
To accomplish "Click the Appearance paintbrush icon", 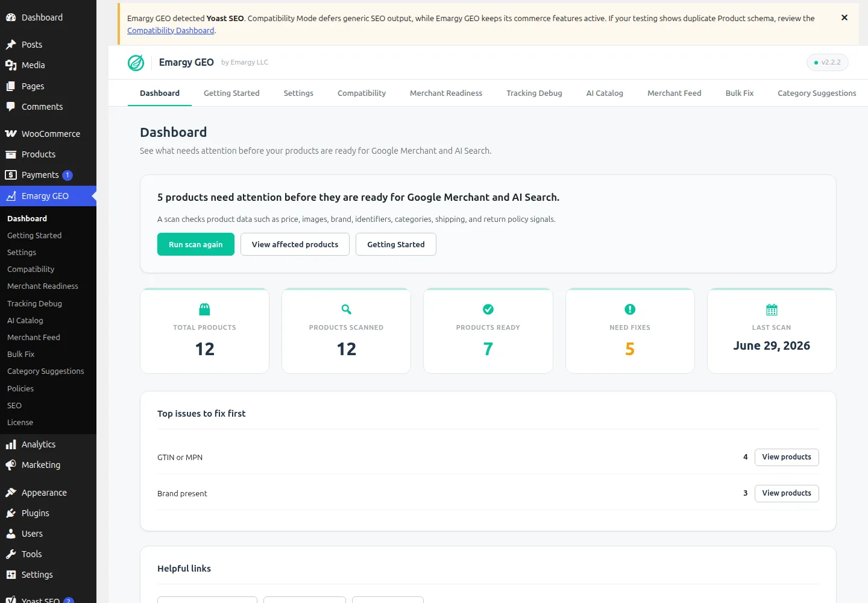I will pyautogui.click(x=11, y=493).
